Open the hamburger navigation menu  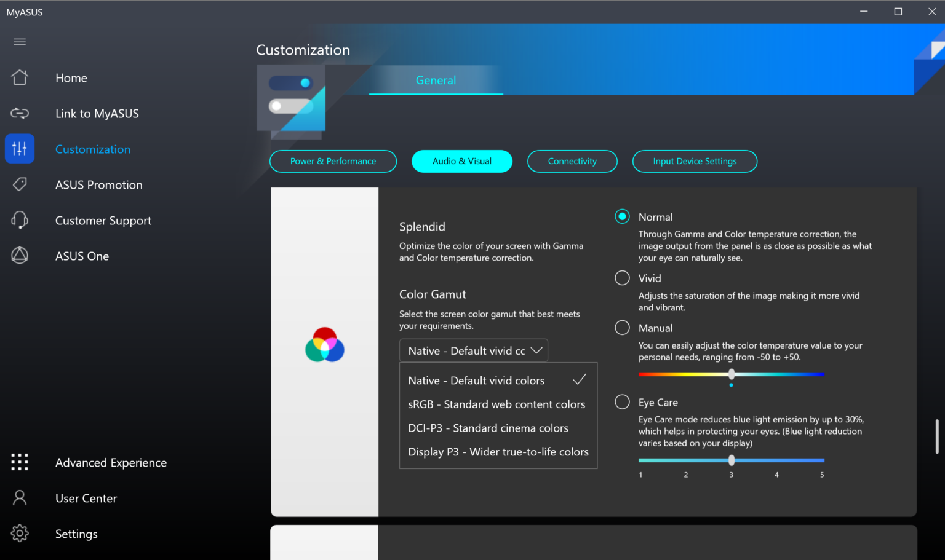pyautogui.click(x=20, y=42)
